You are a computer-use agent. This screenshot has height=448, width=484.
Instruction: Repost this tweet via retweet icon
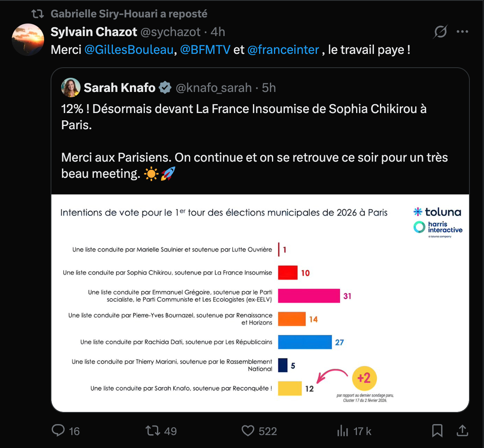pos(153,430)
